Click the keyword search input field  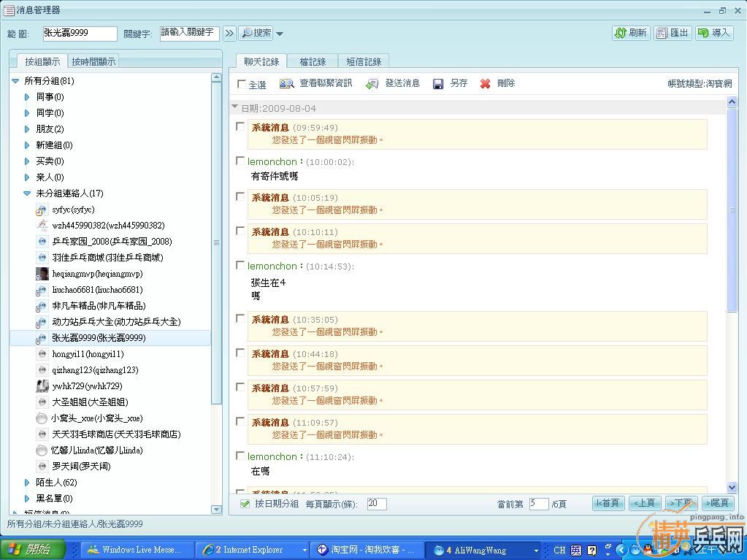tap(189, 34)
